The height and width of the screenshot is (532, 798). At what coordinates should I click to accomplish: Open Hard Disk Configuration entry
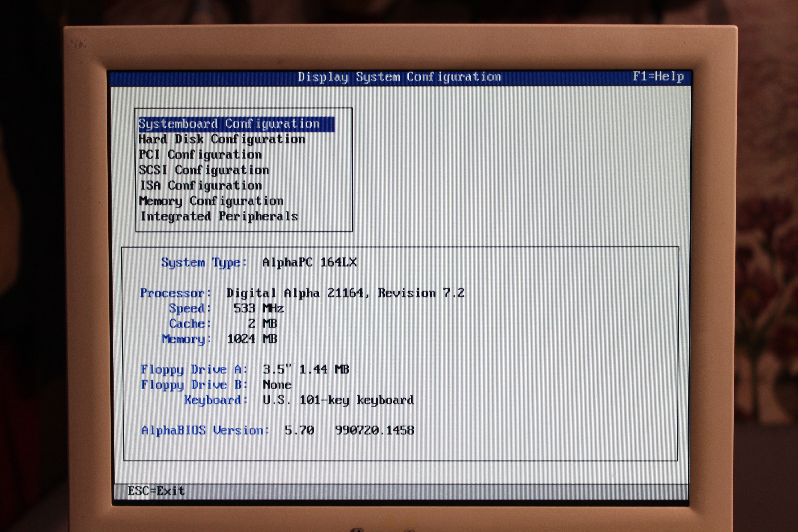point(222,139)
